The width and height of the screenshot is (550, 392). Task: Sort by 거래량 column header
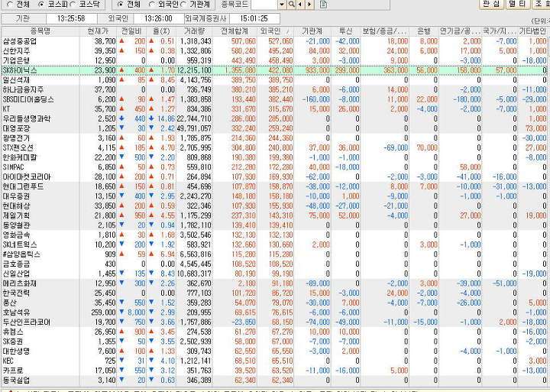tap(194, 31)
